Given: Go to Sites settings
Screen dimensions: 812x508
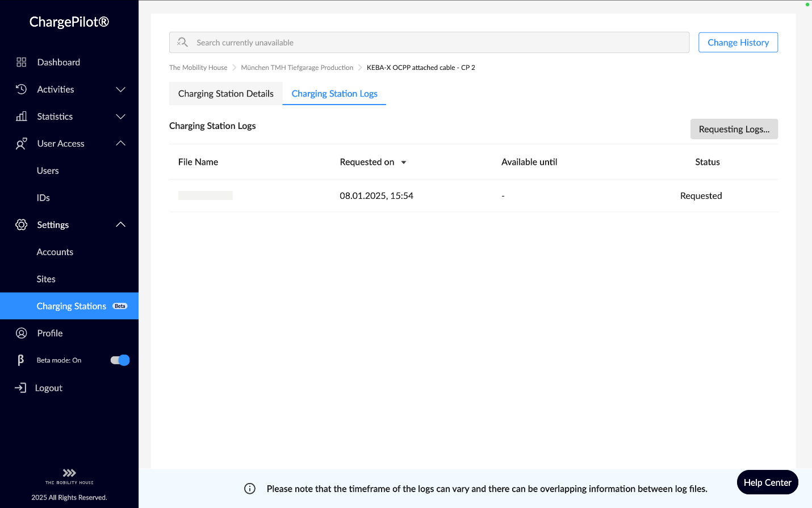Looking at the screenshot, I should [x=46, y=279].
